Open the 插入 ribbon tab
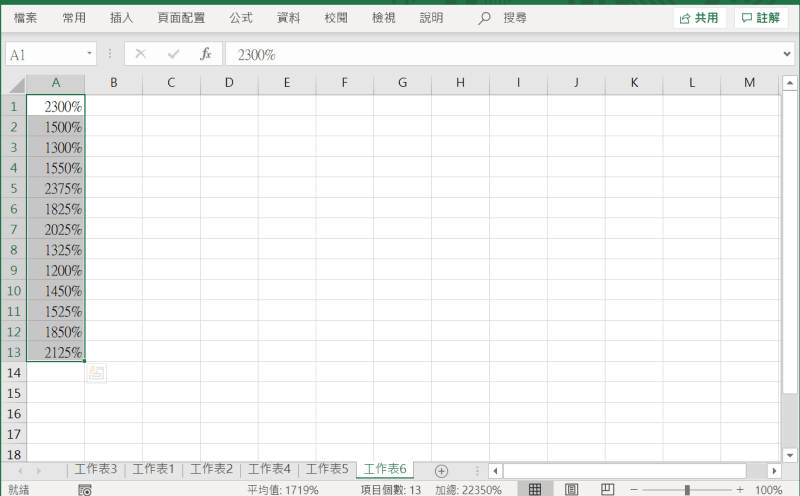 (122, 18)
